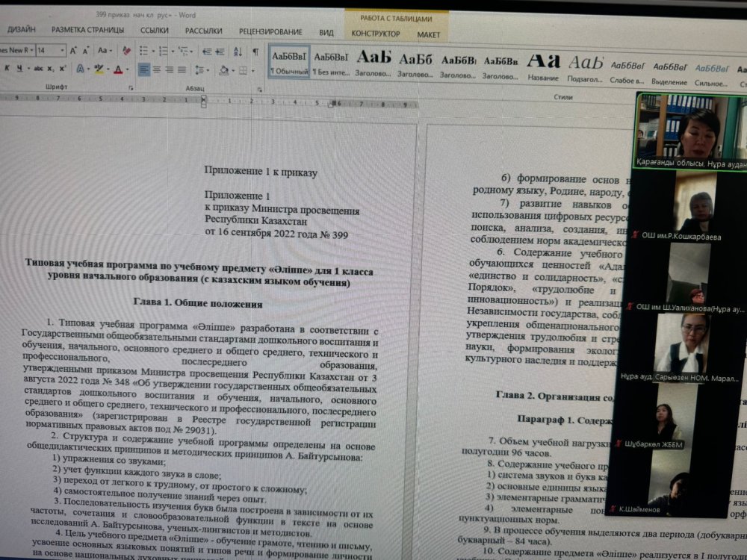Open the font name dropdown arrow
The image size is (747, 560).
pyautogui.click(x=32, y=50)
